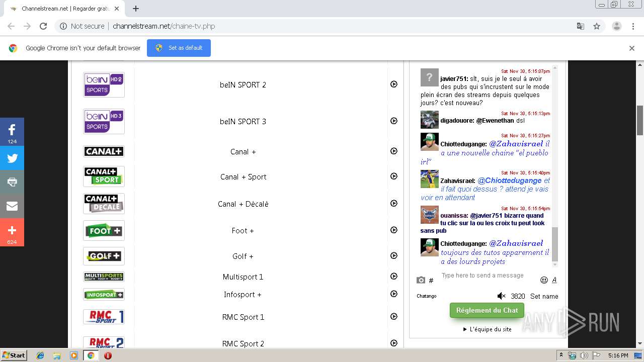This screenshot has height=362, width=644.
Task: Click the Canal+ Décalé logo
Action: tap(104, 204)
